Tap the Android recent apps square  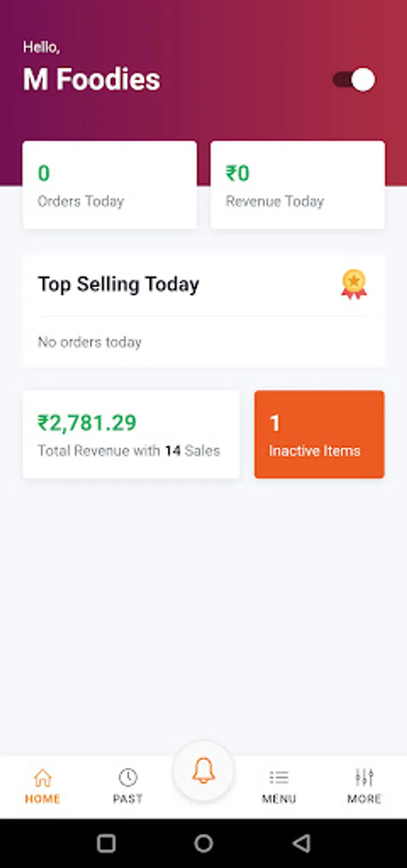point(106,843)
